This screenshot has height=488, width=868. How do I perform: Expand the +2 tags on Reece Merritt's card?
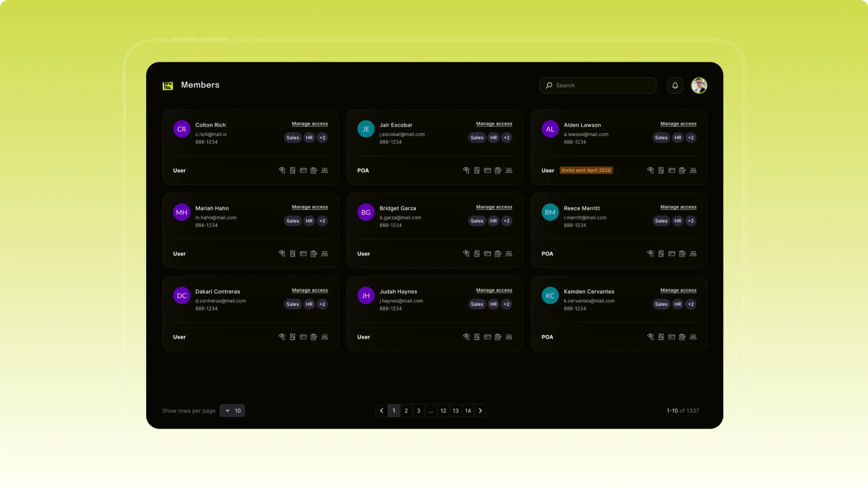pos(691,221)
